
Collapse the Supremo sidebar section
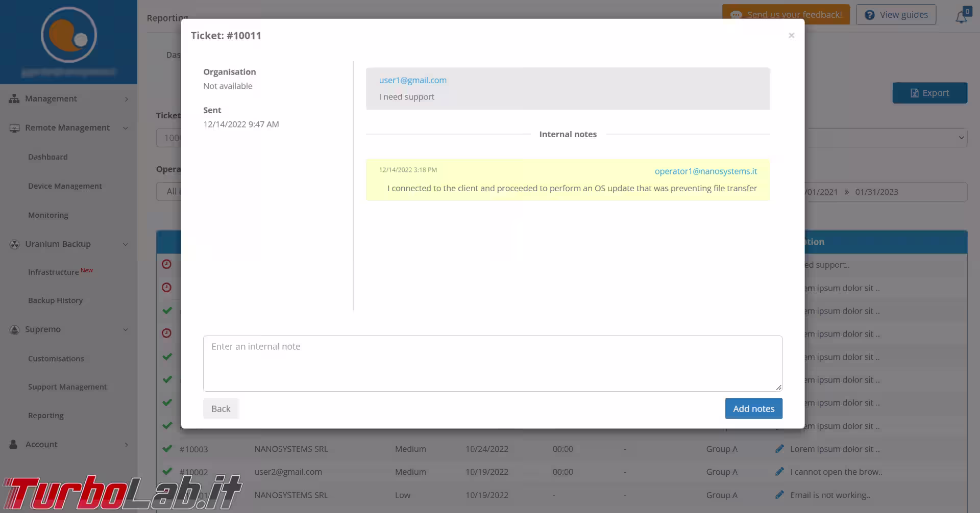pyautogui.click(x=68, y=329)
